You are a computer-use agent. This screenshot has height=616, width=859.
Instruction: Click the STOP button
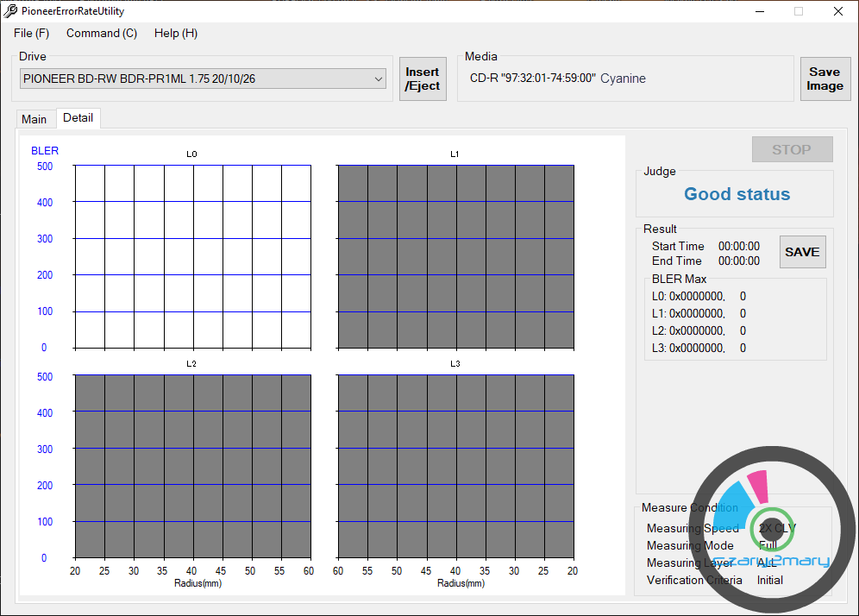(792, 149)
